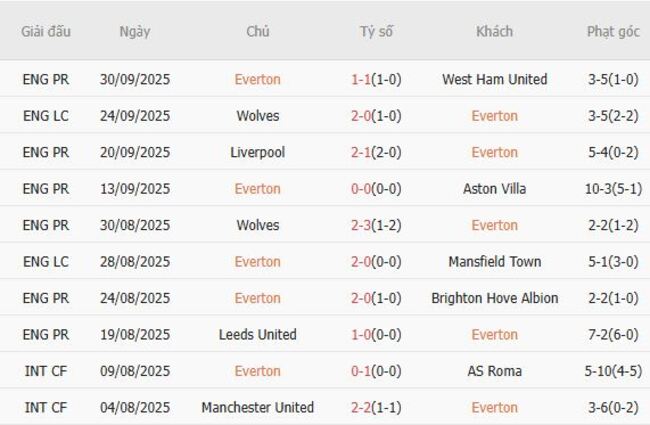Click the West Ham United team link
The width and height of the screenshot is (650, 425).
pos(494,79)
